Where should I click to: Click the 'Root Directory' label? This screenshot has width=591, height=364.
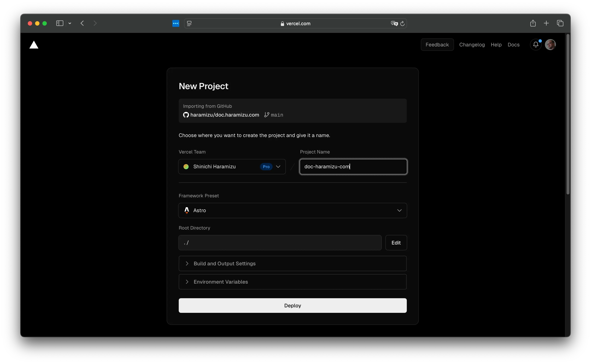tap(194, 228)
